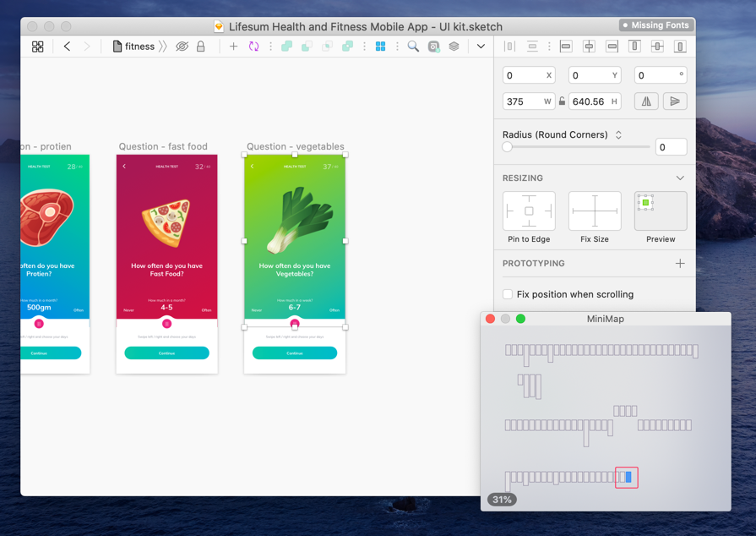Click the blue four-squares grid icon
The height and width of the screenshot is (536, 756).
pyautogui.click(x=380, y=46)
